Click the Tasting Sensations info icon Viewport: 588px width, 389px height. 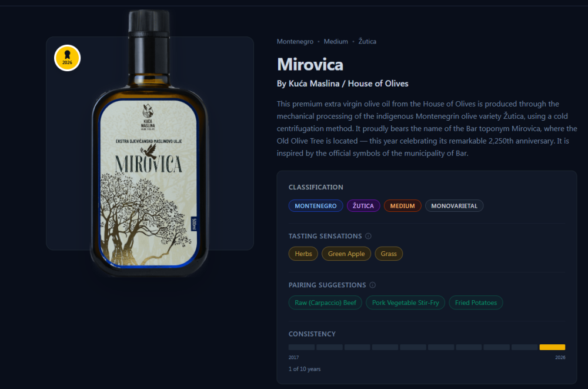(x=368, y=236)
